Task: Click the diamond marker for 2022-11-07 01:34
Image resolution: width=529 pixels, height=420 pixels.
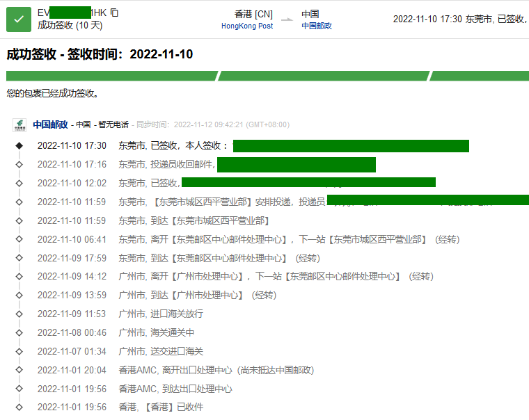Action: [19, 351]
